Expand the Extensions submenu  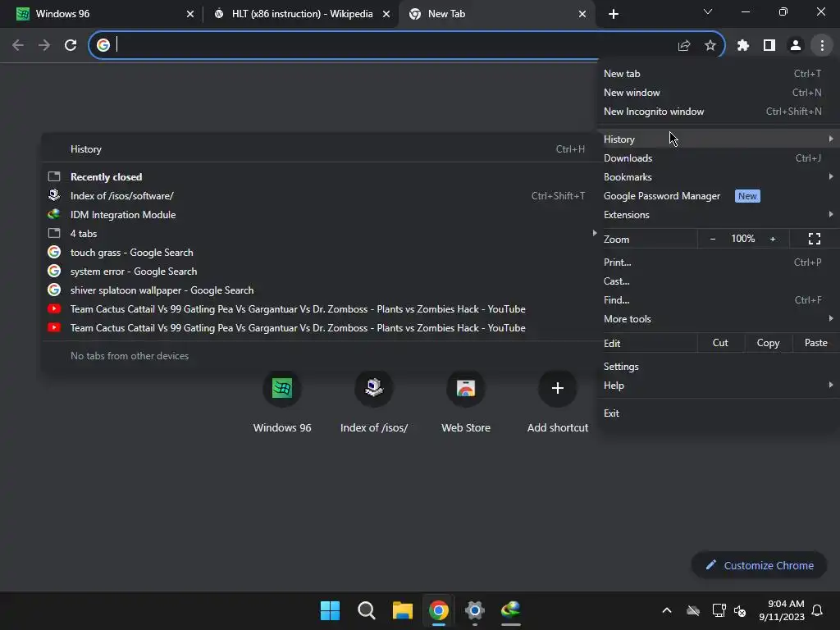[718, 215]
